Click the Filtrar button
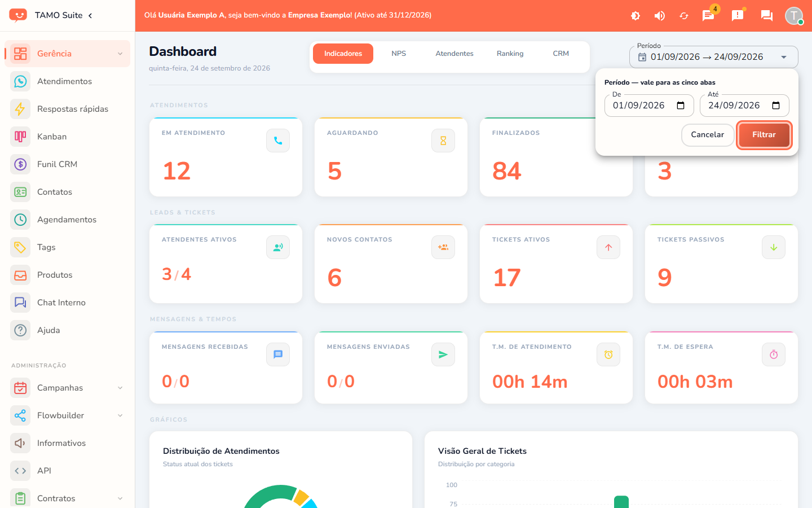Image resolution: width=812 pixels, height=508 pixels. 764,135
